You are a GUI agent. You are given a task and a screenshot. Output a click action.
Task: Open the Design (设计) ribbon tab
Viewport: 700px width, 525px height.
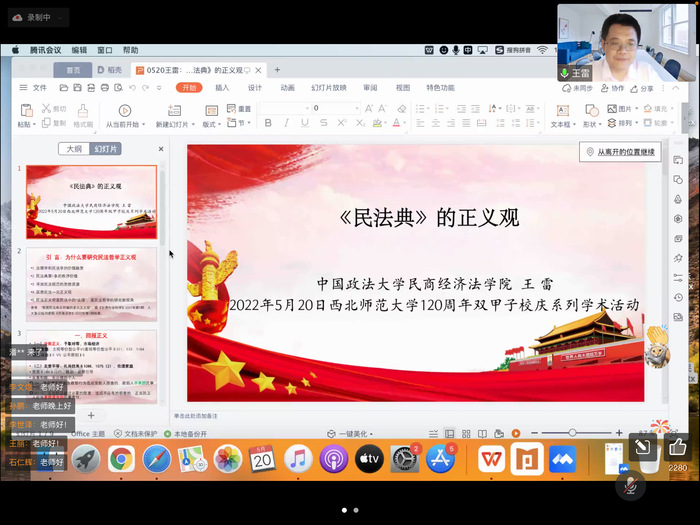click(255, 88)
